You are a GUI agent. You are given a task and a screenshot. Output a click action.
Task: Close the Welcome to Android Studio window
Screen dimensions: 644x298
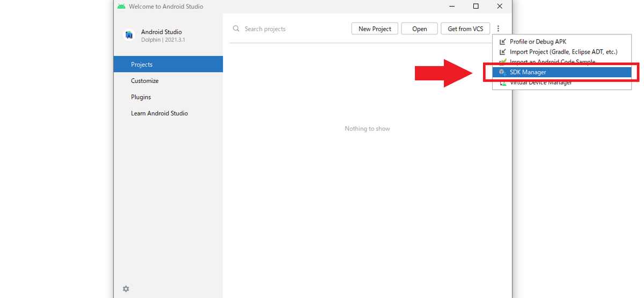pos(500,6)
